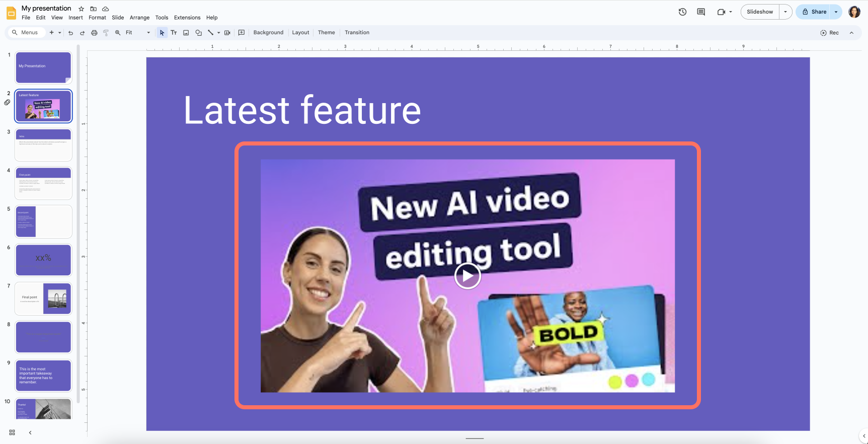The image size is (868, 444).
Task: Click the speaker notes handle
Action: [475, 438]
